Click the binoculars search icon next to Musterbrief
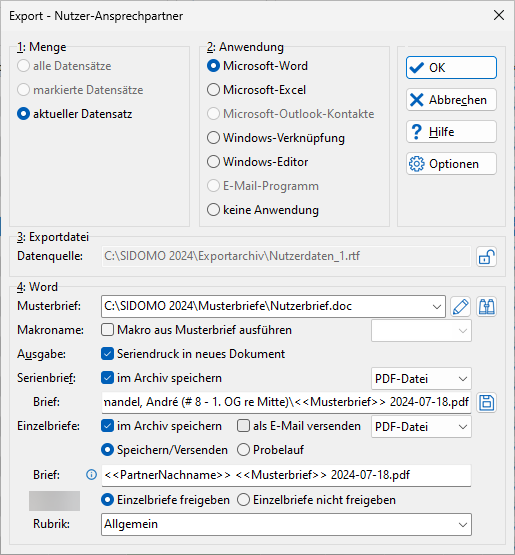Screen dimensions: 515x555 click(x=487, y=306)
